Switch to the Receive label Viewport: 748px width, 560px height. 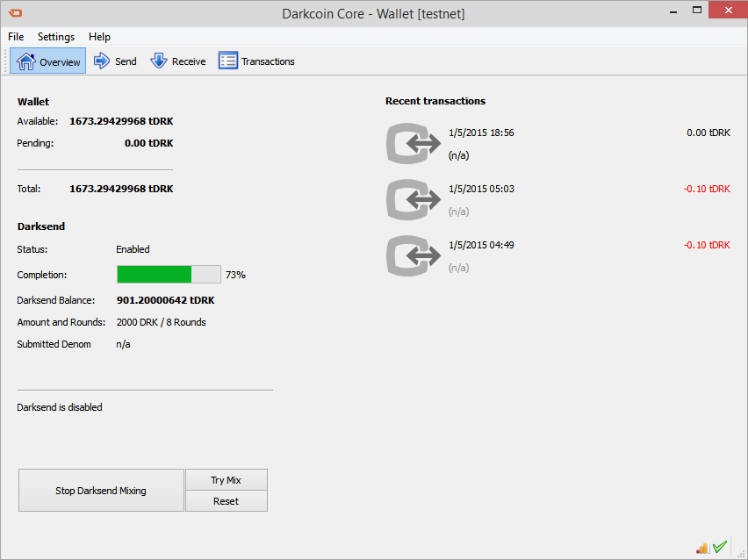point(189,61)
